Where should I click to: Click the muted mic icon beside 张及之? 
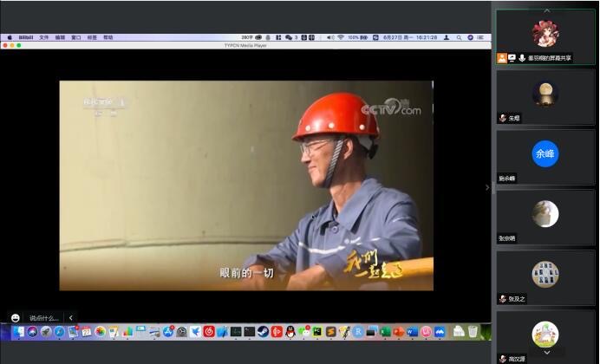tap(503, 299)
